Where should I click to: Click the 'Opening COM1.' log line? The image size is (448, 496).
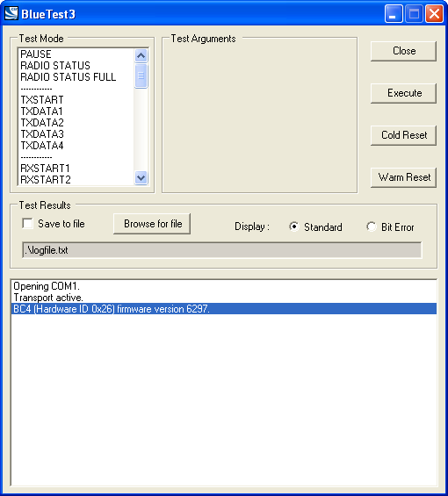224,286
